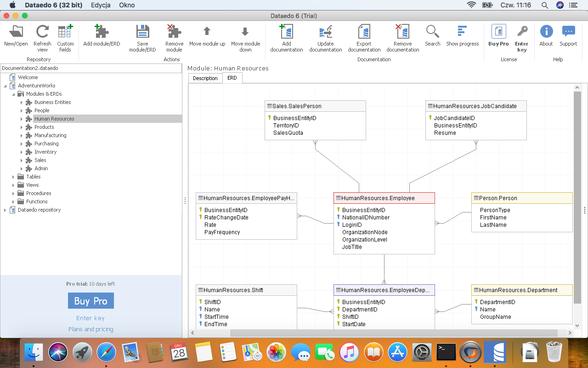
Task: Select the Add module/ERD tool
Action: tap(101, 37)
